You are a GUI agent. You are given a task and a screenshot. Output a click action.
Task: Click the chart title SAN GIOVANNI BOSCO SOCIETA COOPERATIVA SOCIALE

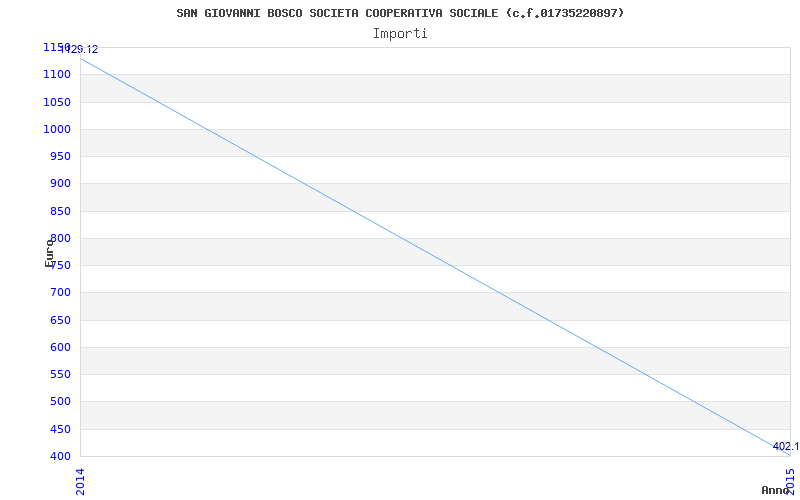click(x=400, y=13)
